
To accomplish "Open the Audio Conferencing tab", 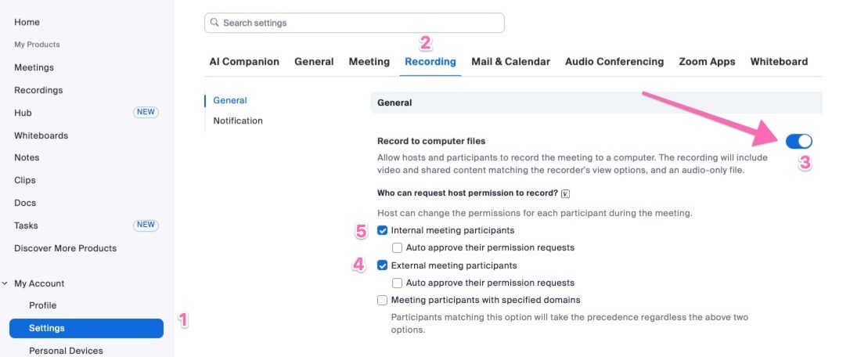I will (x=614, y=62).
